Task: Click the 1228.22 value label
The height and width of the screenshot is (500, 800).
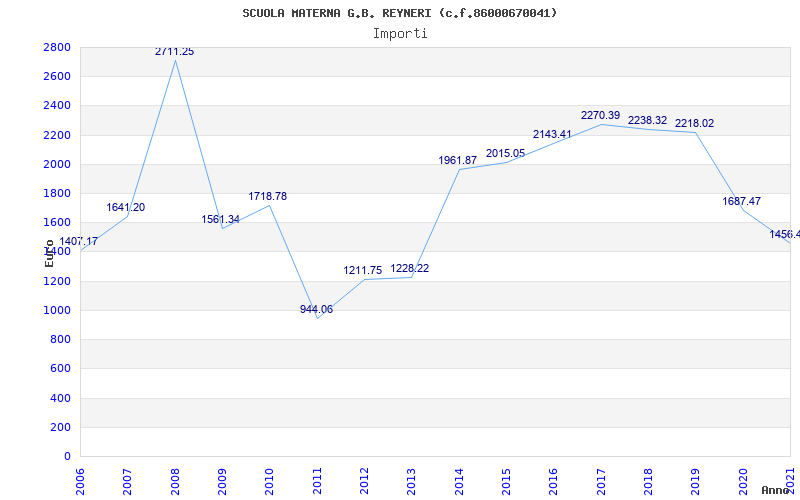Action: (x=410, y=268)
